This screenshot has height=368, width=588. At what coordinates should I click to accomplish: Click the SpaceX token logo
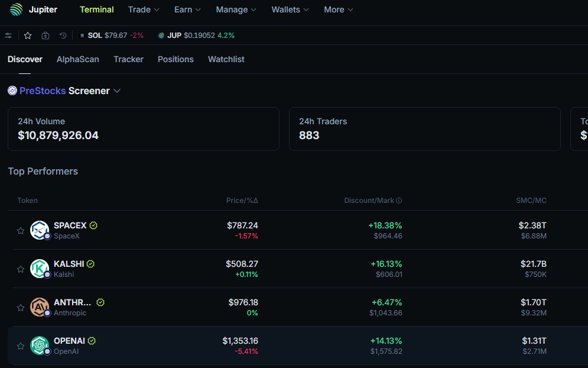(40, 230)
